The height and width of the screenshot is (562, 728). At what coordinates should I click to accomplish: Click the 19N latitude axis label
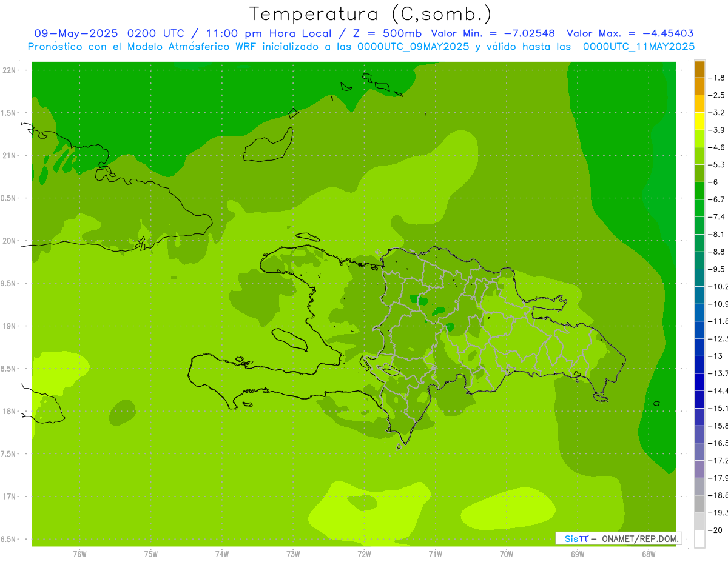(8, 326)
